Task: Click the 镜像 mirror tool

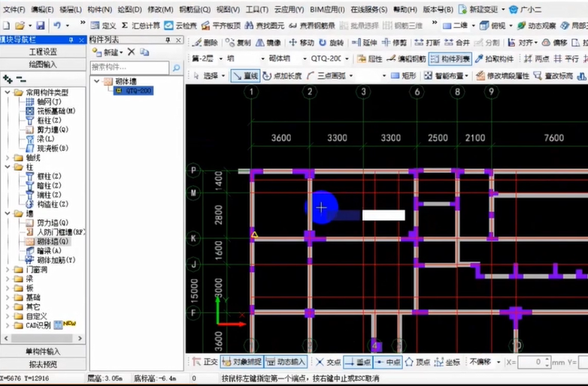Action: click(x=268, y=43)
